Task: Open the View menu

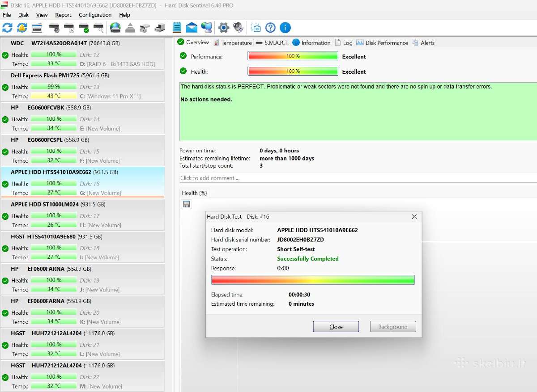Action: pos(42,15)
